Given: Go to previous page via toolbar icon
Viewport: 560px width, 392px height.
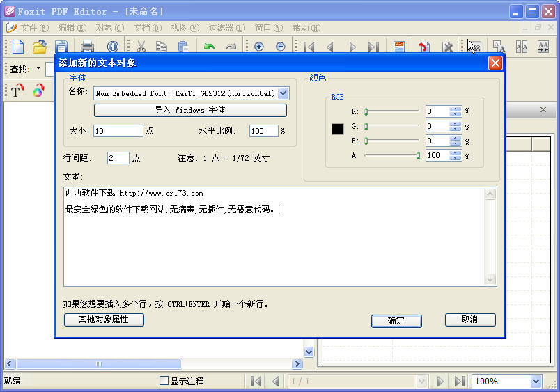Looking at the screenshot, I should (330, 47).
